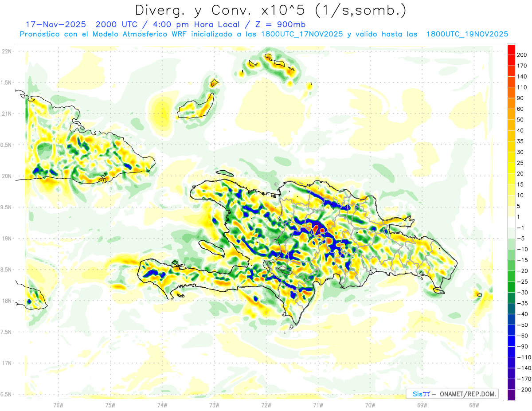This screenshot has width=532, height=411.
Task: Click the positive "110" color scale label
Action: tap(522, 87)
